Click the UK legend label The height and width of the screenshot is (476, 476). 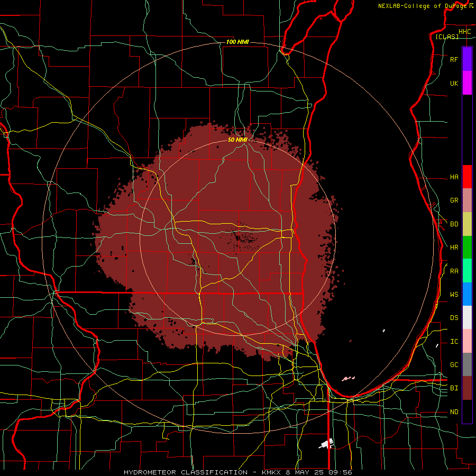454,83
